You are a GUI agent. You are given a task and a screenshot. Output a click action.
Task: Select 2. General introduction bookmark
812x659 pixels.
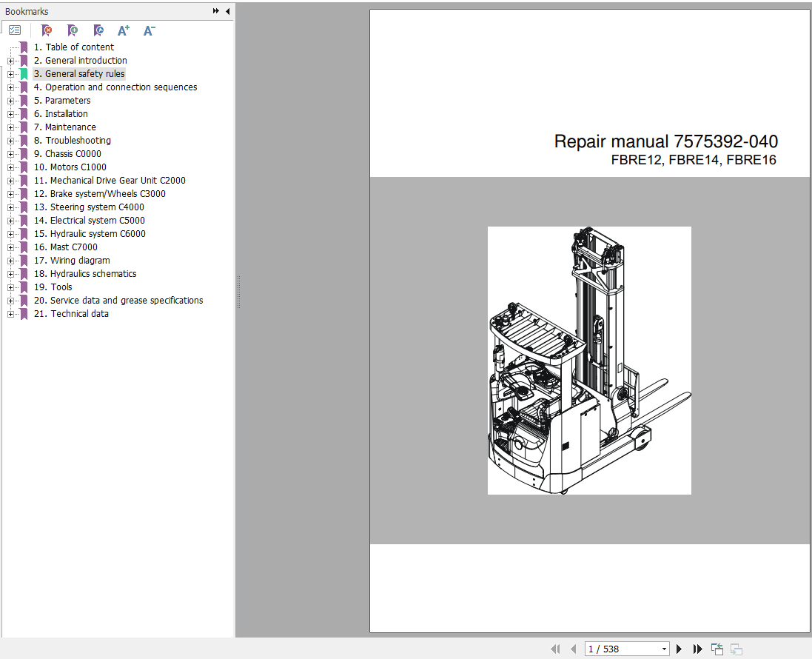[x=80, y=61]
